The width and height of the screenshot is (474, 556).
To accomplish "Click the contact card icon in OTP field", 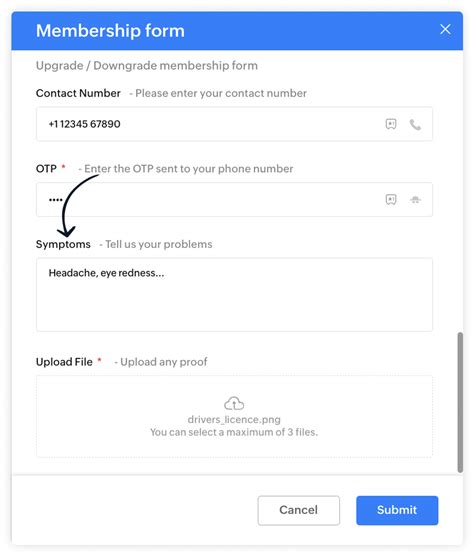I will click(x=391, y=199).
